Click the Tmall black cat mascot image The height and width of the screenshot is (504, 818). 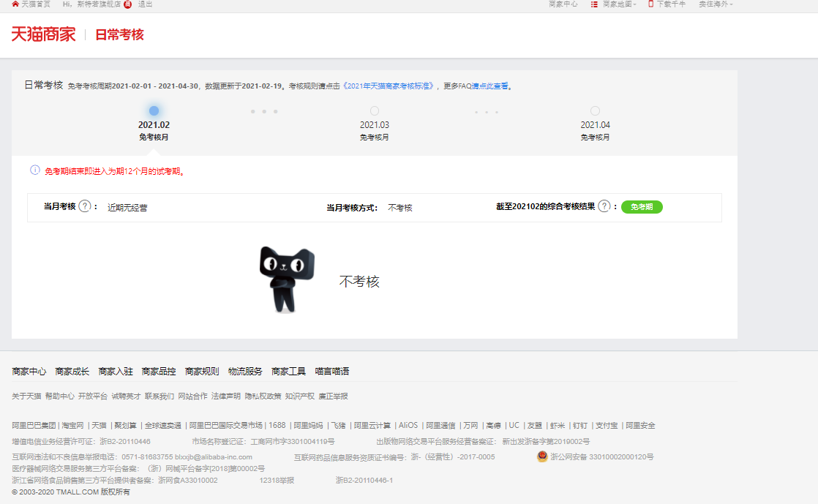(286, 279)
